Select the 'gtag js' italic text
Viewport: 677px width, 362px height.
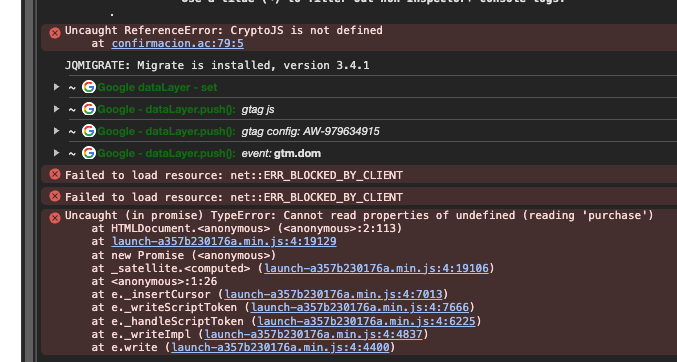click(258, 110)
